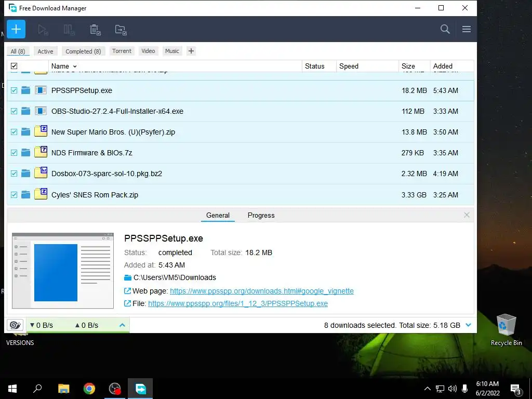Sort by the Status column header
532x399 pixels.
[319, 66]
